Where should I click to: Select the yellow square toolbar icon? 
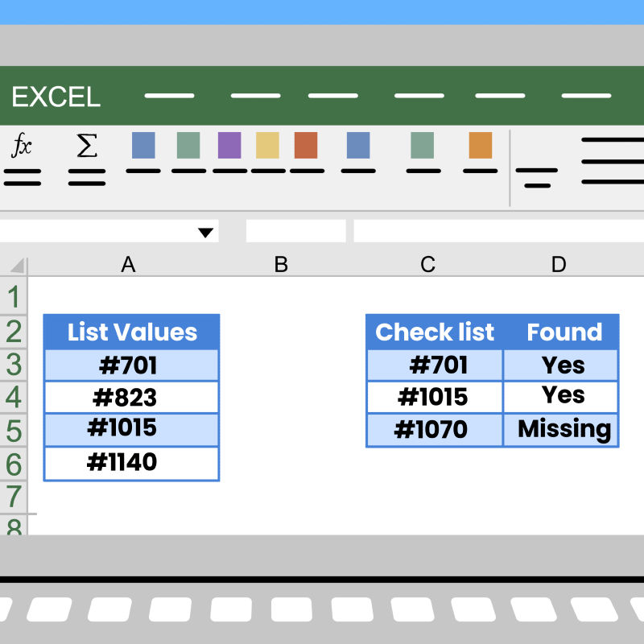tap(267, 146)
